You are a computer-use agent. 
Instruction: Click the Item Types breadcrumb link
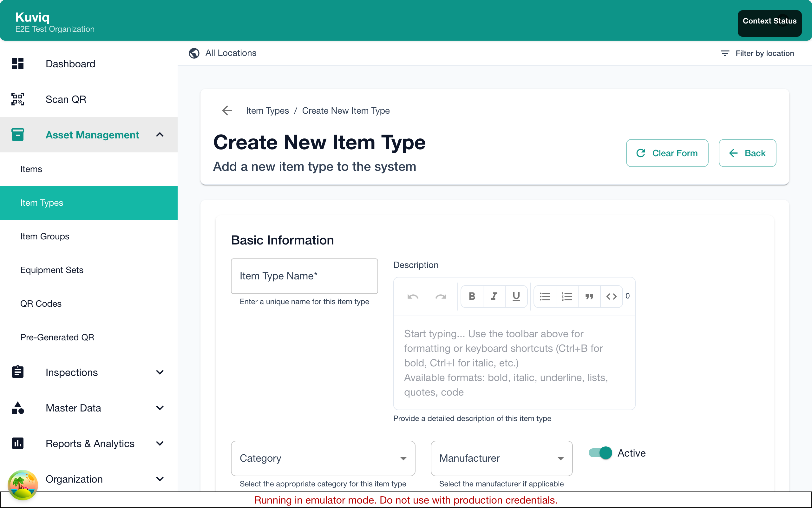click(267, 110)
